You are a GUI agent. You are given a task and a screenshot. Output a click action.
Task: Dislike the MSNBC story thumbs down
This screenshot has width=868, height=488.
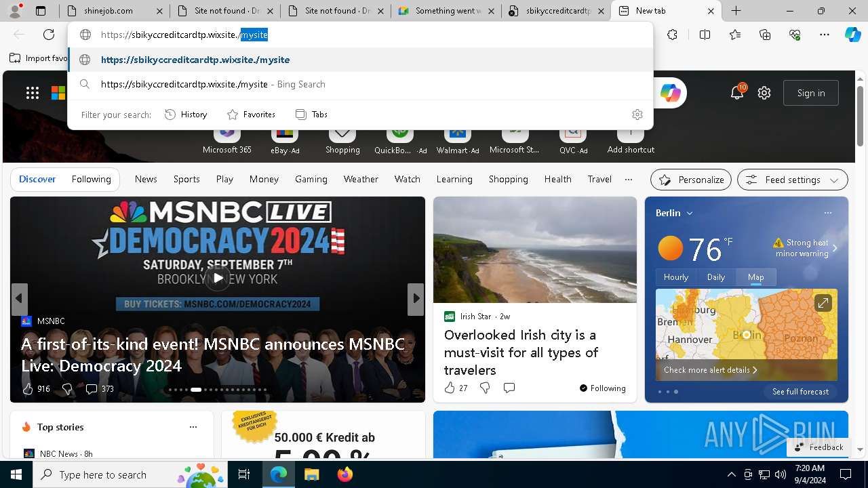coord(66,388)
